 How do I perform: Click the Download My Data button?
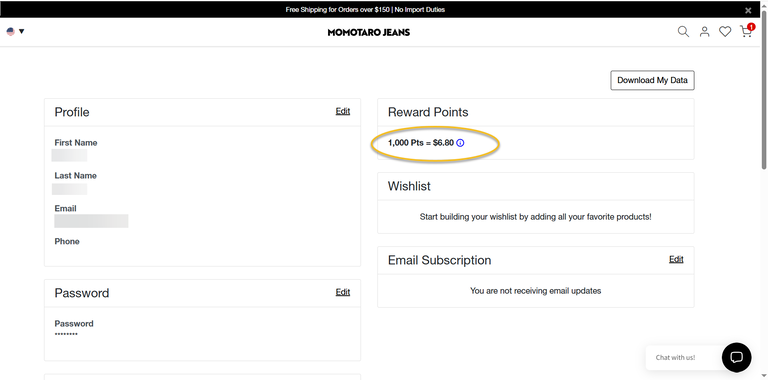click(x=652, y=80)
